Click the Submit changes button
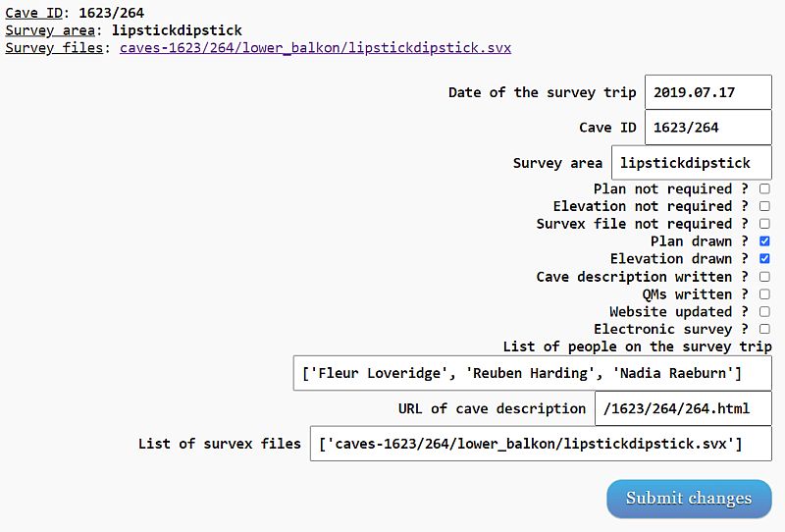 point(689,498)
